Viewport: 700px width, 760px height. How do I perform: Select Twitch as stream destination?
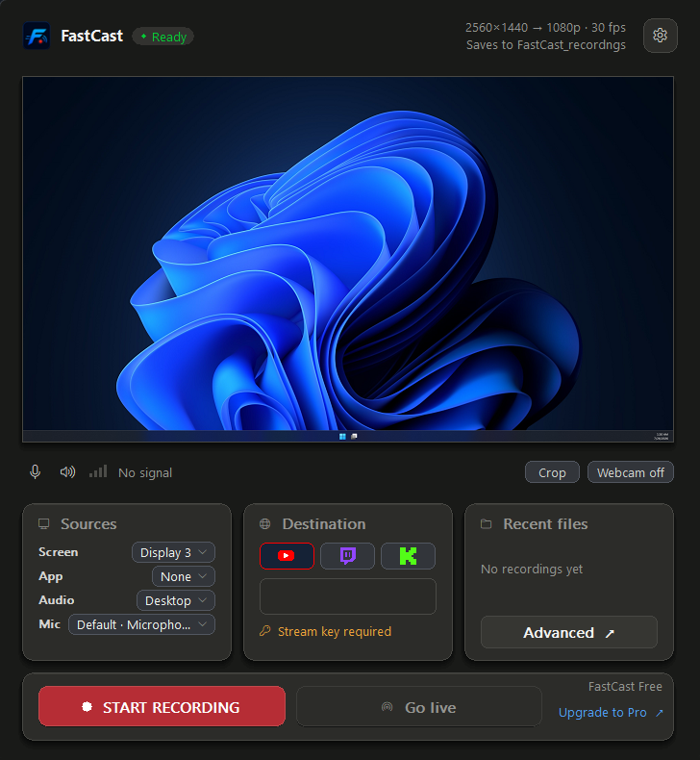(x=347, y=555)
